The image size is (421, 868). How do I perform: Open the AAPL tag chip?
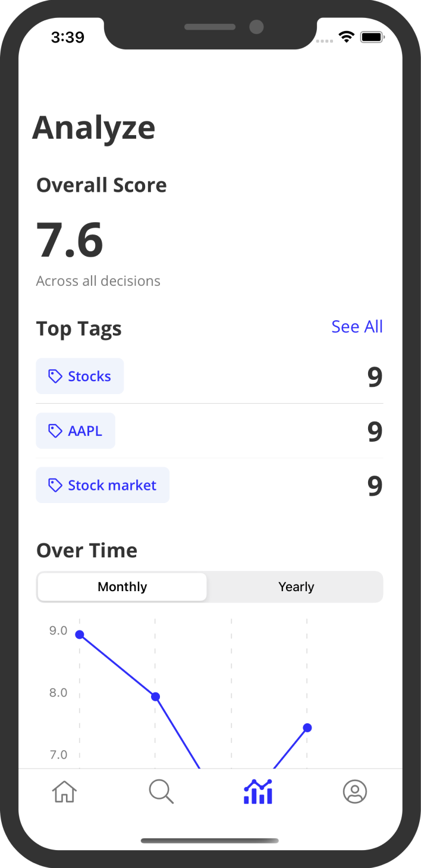tap(76, 431)
